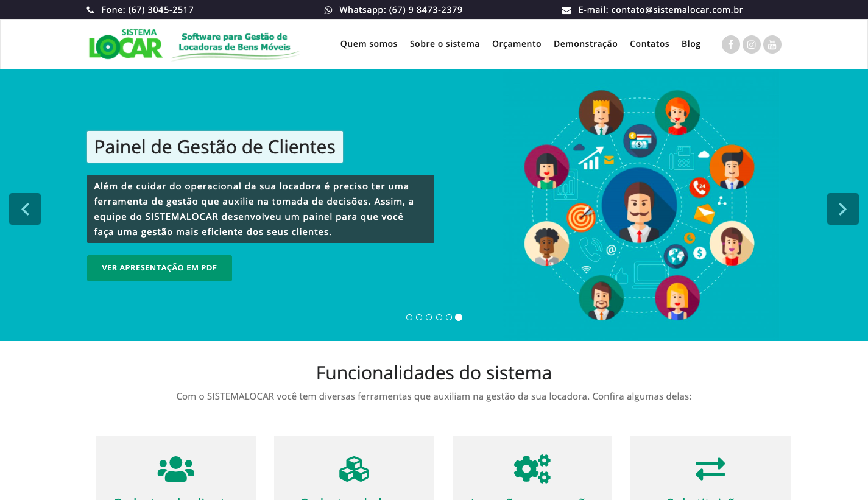The image size is (868, 500).
Task: Select the first carousel dot
Action: [409, 317]
